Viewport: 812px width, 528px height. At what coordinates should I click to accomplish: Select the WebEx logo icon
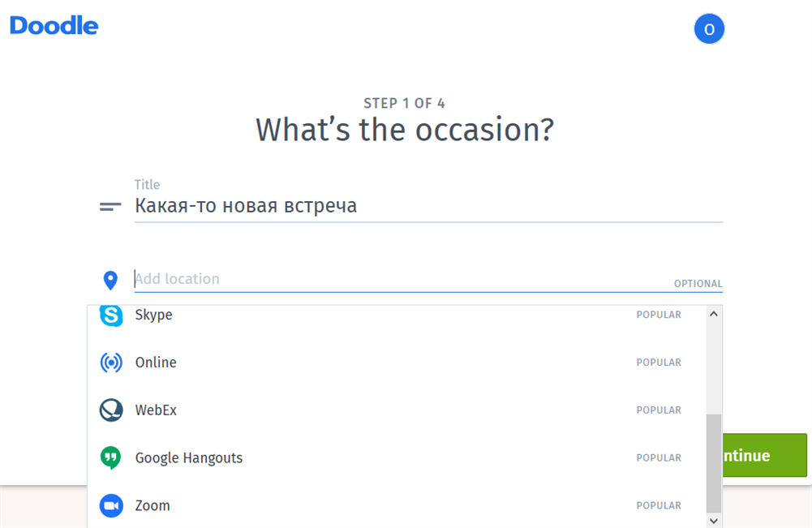(110, 410)
